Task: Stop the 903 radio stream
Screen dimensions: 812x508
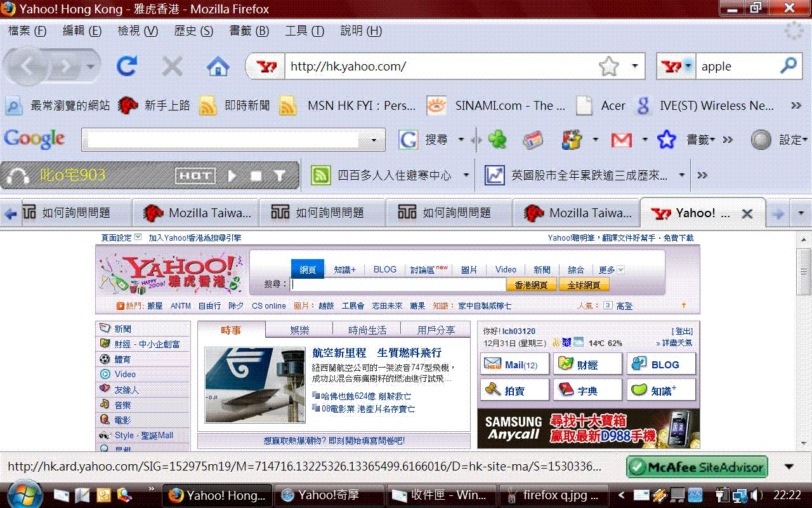Action: pos(256,176)
